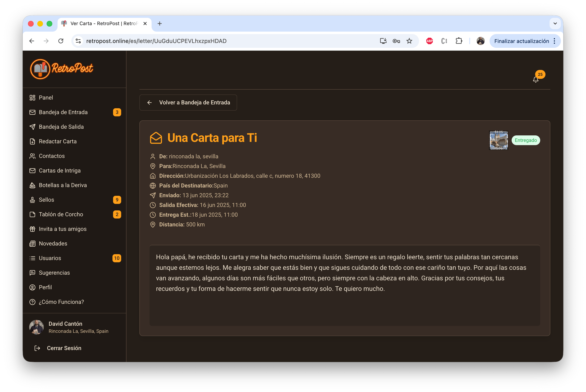Click the notification bell with 25 alerts
The height and width of the screenshot is (392, 586).
point(536,79)
